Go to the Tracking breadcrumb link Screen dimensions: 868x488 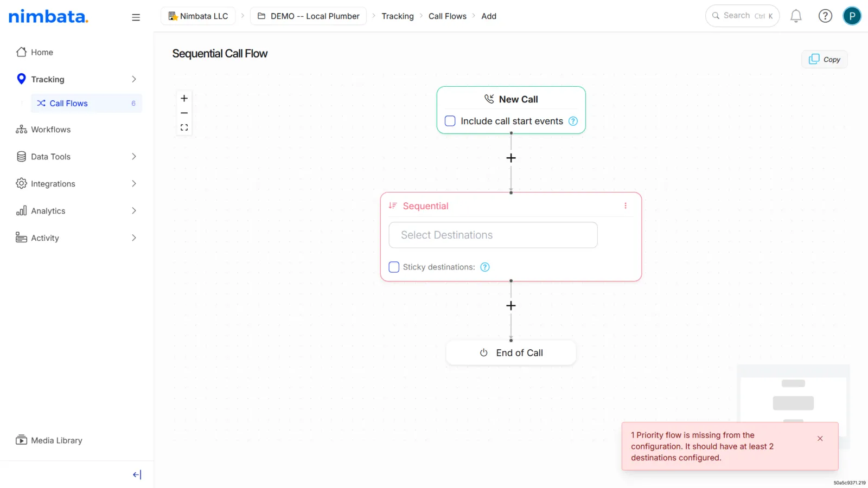click(398, 16)
